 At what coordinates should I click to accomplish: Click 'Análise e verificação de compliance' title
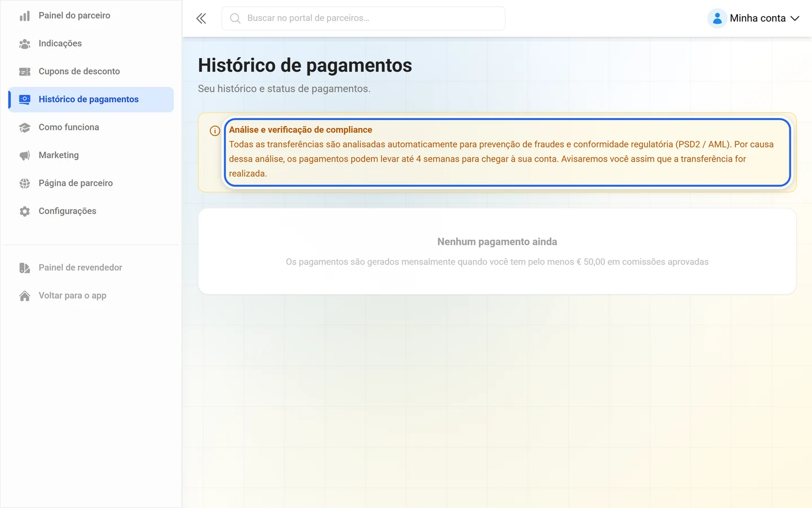301,130
